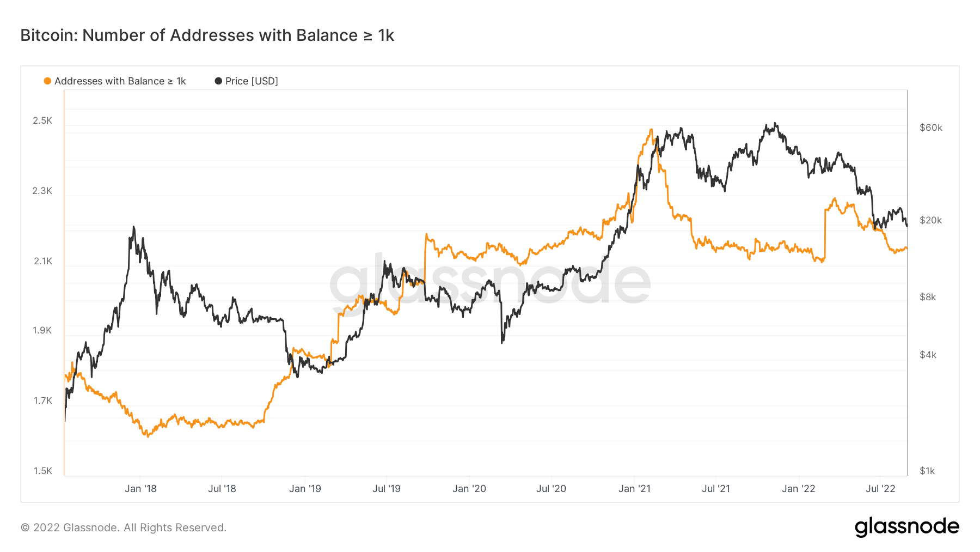The image size is (980, 552).
Task: Click the $8k price axis label
Action: pyautogui.click(x=928, y=297)
